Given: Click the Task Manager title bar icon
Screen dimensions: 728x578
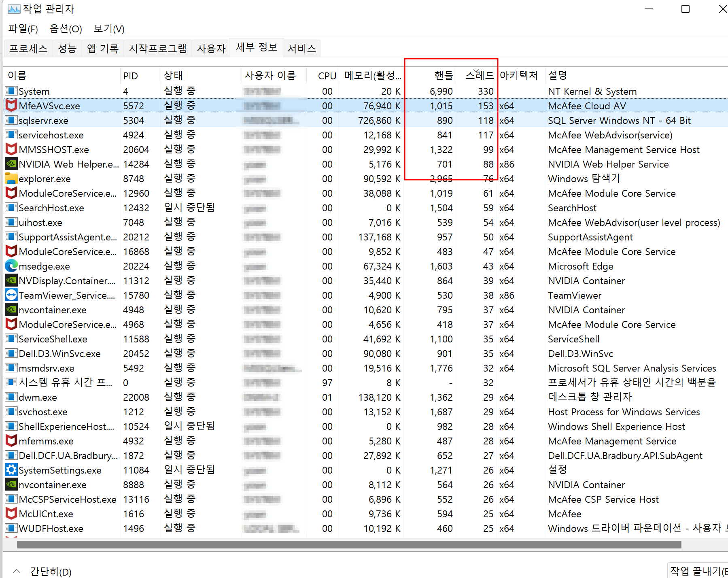Looking at the screenshot, I should coord(14,9).
